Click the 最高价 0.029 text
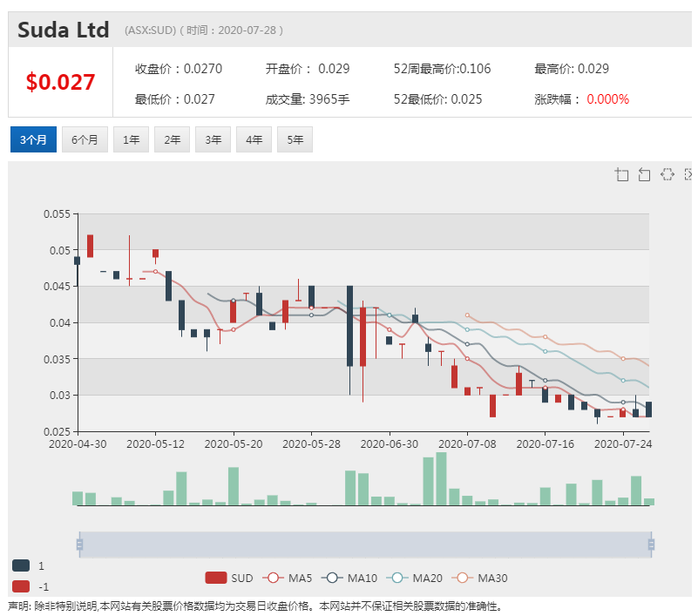Viewport: 698px width, 616px height. [x=572, y=69]
